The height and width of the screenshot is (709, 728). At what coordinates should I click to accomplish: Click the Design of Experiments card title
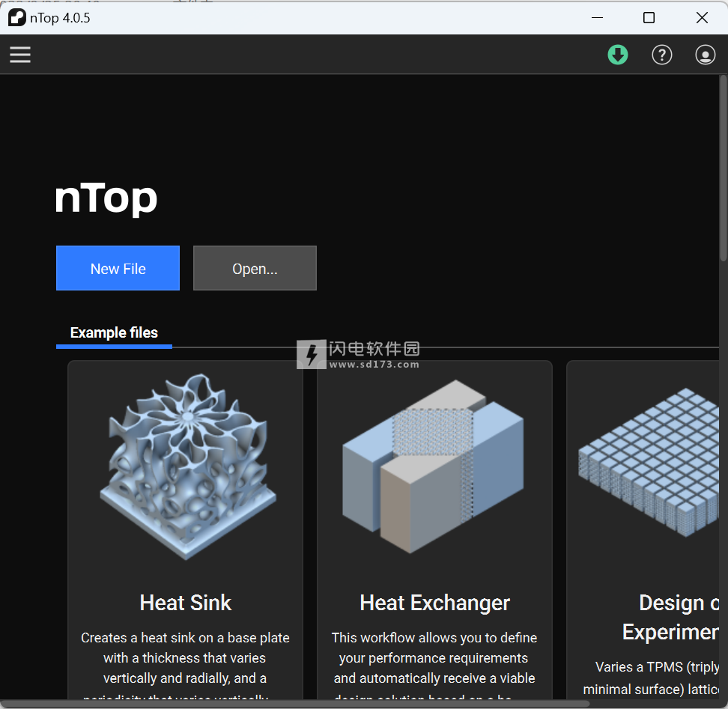pos(671,617)
